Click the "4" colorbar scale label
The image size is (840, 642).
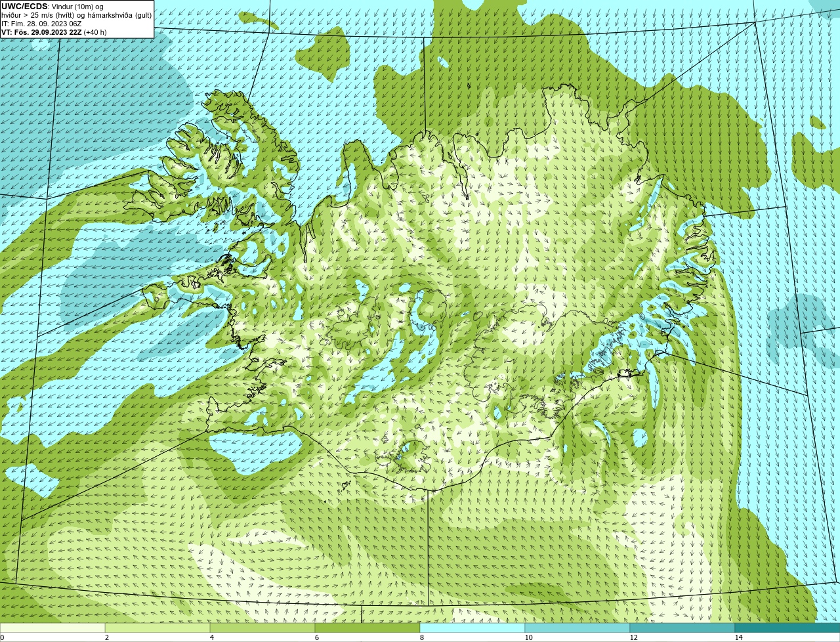point(211,637)
